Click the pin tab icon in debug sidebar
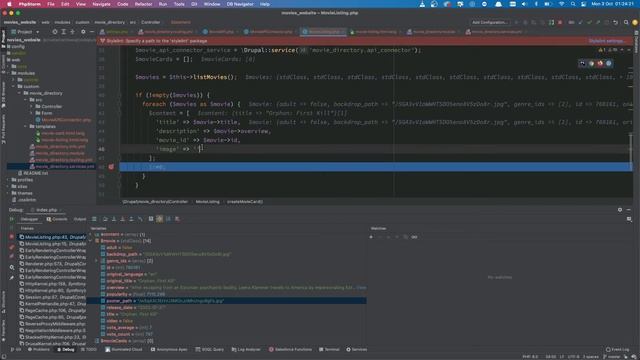 pyautogui.click(x=11, y=278)
